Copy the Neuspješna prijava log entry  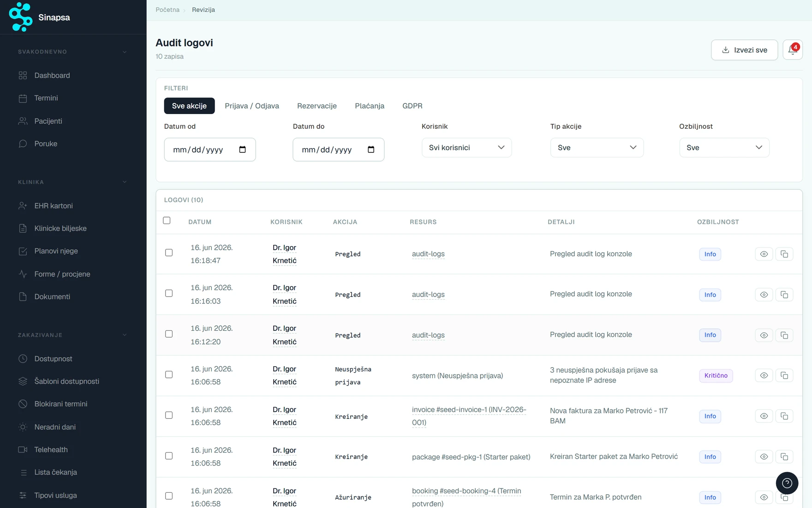coord(784,375)
